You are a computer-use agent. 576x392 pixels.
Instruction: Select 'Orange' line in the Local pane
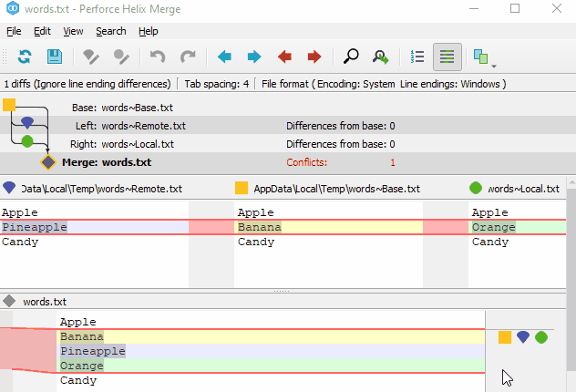pos(518,227)
